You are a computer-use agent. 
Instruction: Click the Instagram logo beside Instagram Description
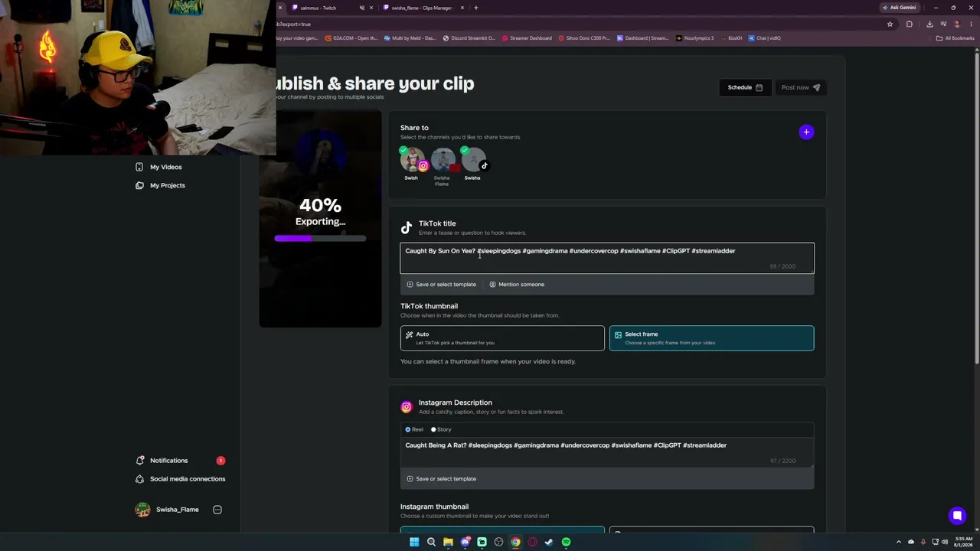point(407,406)
